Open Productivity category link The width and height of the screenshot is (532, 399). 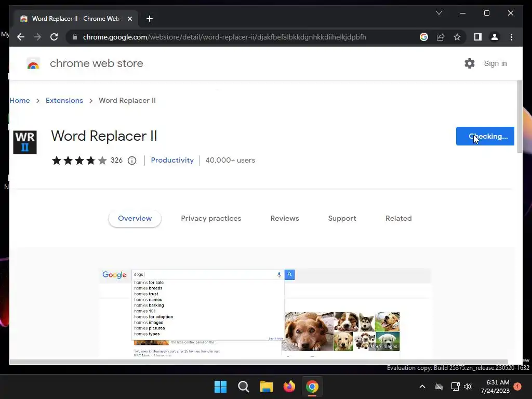coord(172,160)
